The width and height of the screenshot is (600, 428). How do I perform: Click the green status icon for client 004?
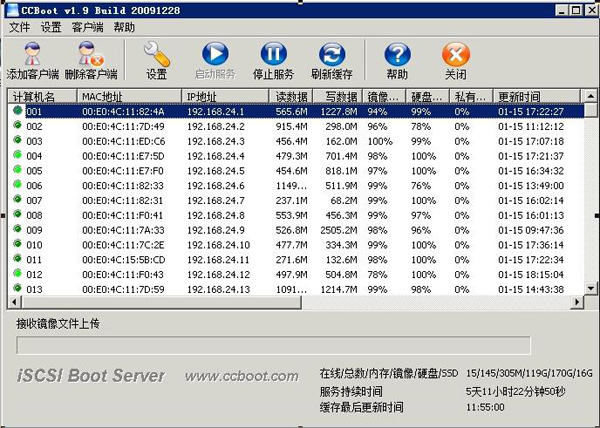pos(18,155)
